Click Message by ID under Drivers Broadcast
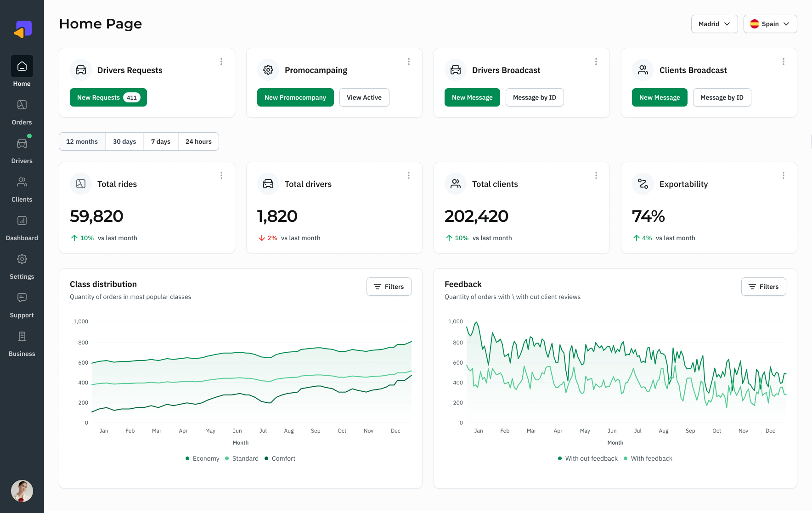 point(535,97)
